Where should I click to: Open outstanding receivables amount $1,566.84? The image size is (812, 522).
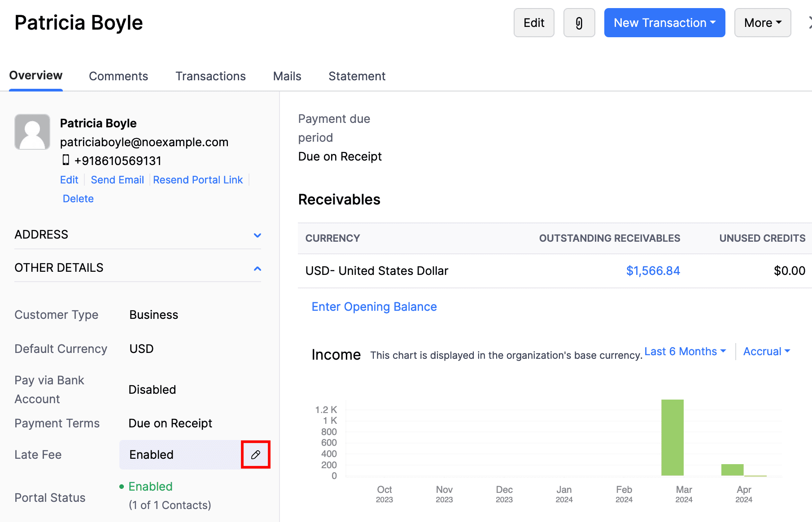[653, 270]
